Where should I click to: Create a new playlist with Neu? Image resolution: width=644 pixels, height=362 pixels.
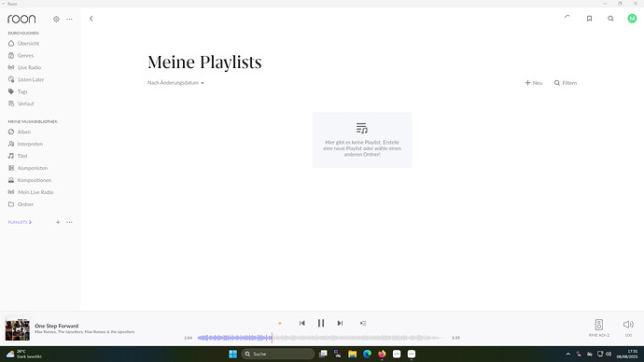[534, 83]
